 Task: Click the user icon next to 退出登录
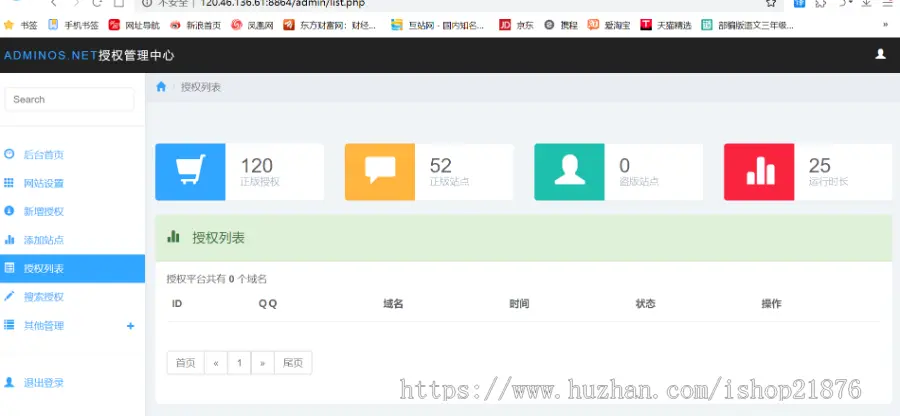(x=9, y=382)
